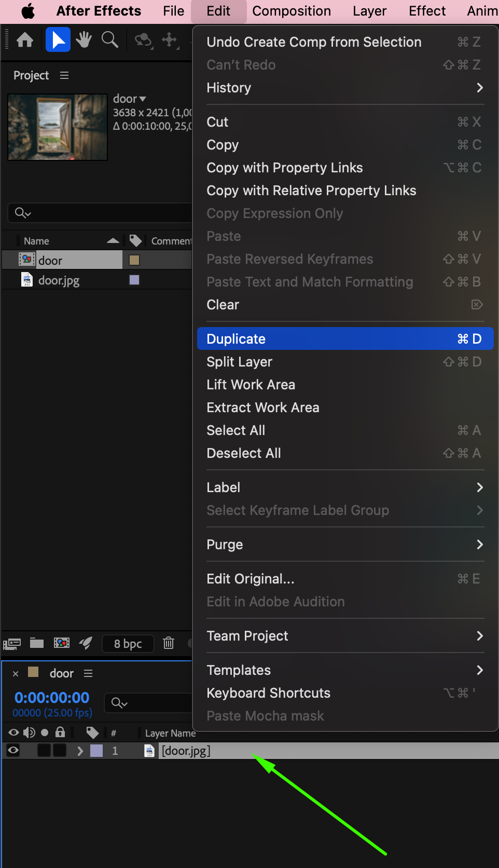Toggle the solo switch for door.jpg layer
Viewport: 499px width, 868px height.
[45, 750]
